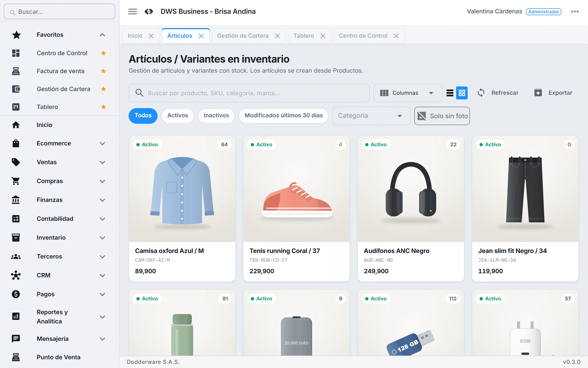
Task: Open the Camisa oxford Azul / M card image
Action: pos(182,189)
